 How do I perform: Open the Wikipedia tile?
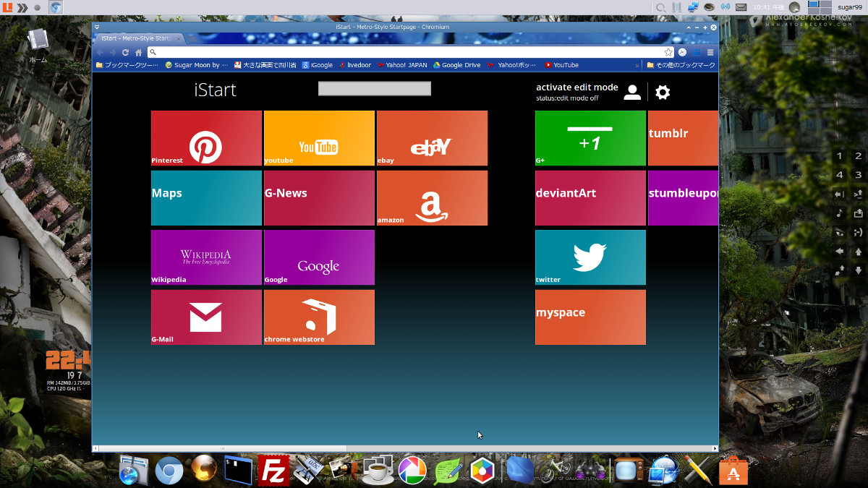(x=206, y=257)
